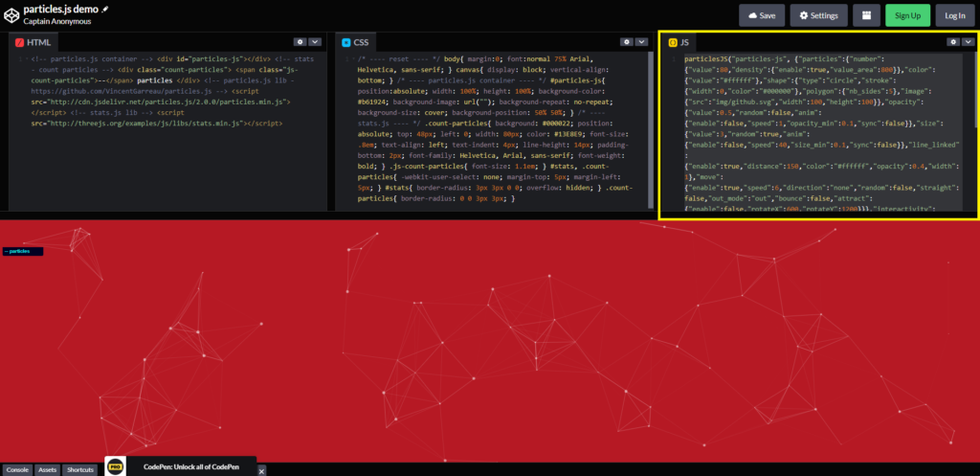Select the JS editor tab
980x476 pixels.
point(679,42)
